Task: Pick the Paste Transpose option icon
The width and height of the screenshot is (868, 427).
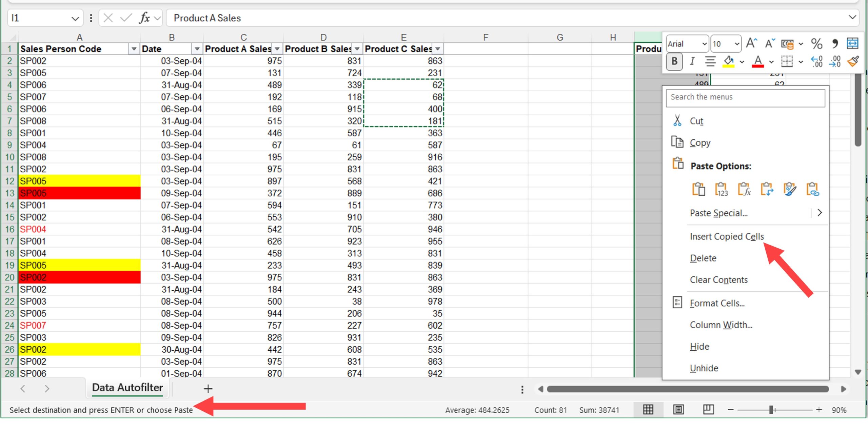Action: click(767, 189)
